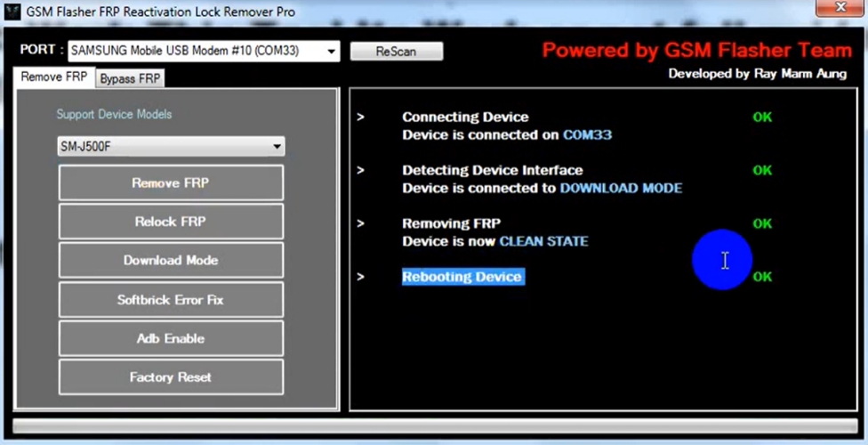Click the 'Removing FRP' log line
Image resolution: width=868 pixels, height=445 pixels.
(451, 223)
